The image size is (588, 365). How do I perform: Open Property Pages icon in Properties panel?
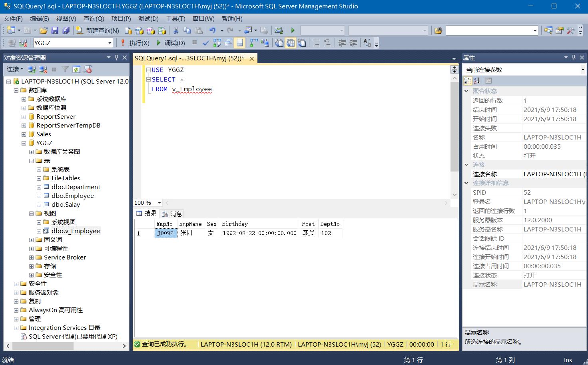click(x=488, y=80)
